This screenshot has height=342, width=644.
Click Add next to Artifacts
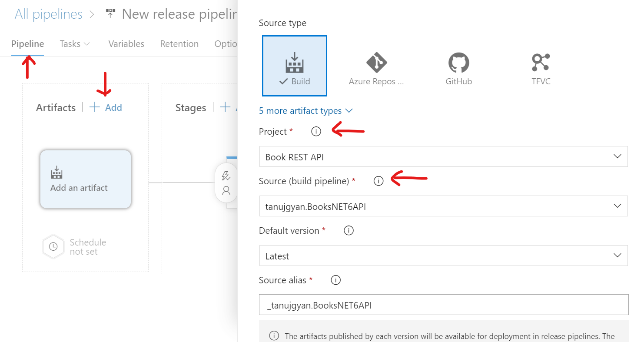click(x=105, y=107)
